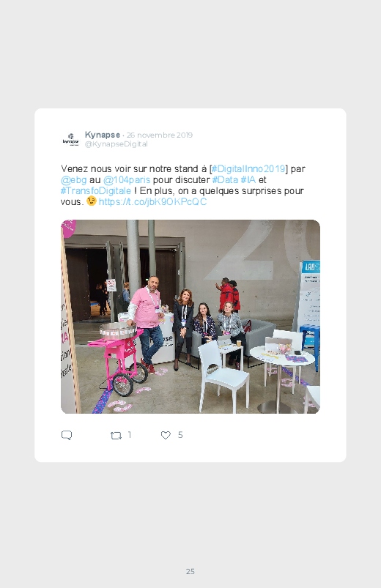Open the #TransfoDigitale hashtag
Screen dimensions: 381x588
pyautogui.click(x=96, y=190)
